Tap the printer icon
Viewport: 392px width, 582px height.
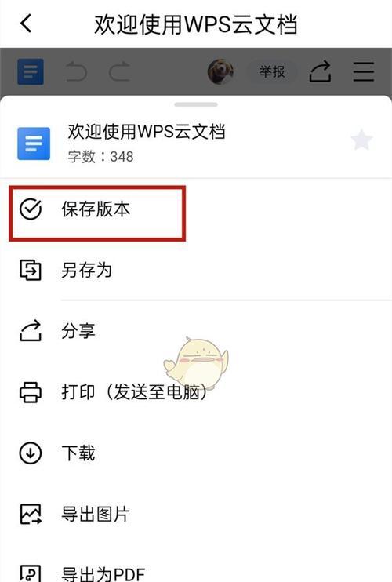tap(31, 392)
